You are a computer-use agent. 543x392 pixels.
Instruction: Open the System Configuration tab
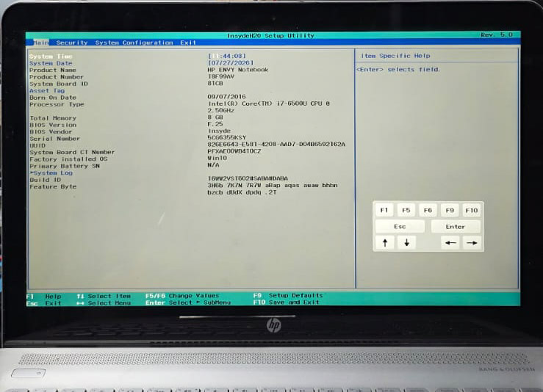coord(134,43)
